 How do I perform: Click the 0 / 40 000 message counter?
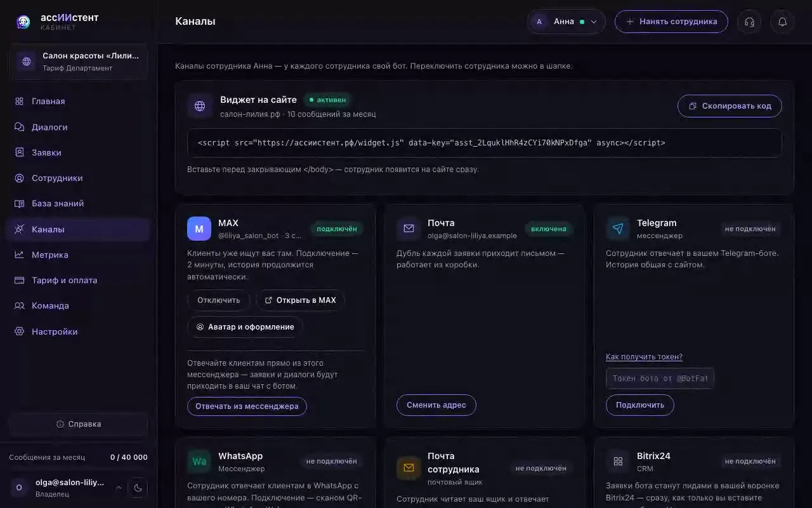click(x=129, y=457)
